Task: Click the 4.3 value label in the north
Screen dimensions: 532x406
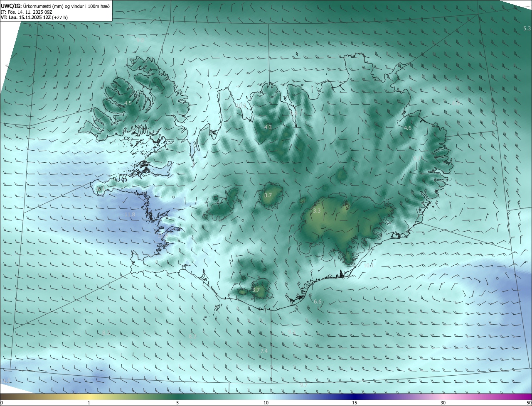Action: [268, 127]
